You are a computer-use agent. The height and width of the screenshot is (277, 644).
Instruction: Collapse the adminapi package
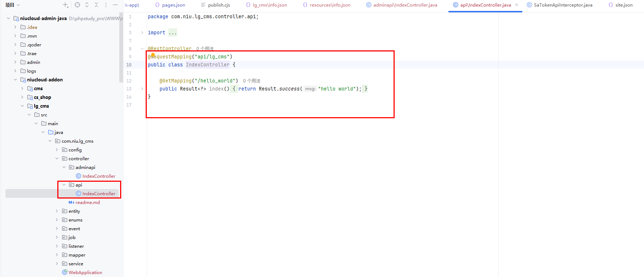coord(64,167)
